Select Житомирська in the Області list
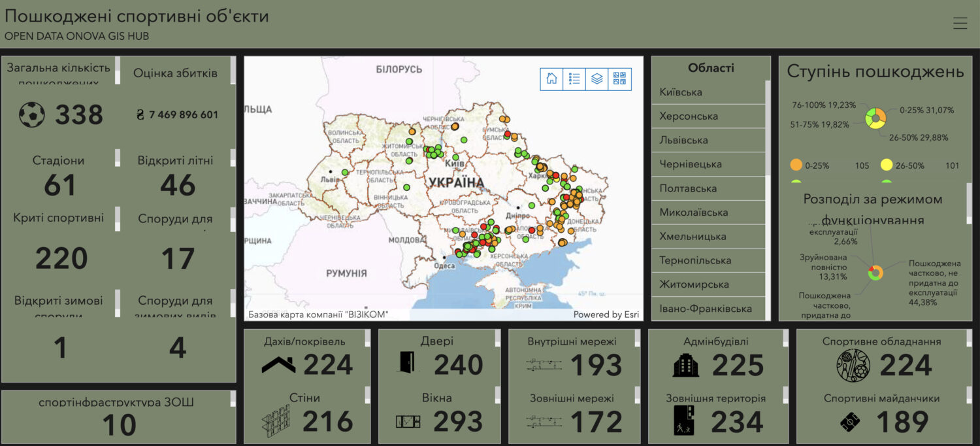This screenshot has height=446, width=980. [708, 284]
